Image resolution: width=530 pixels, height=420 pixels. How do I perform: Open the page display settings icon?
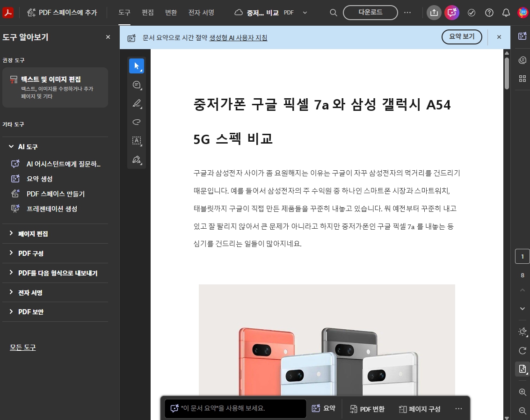pos(523,369)
